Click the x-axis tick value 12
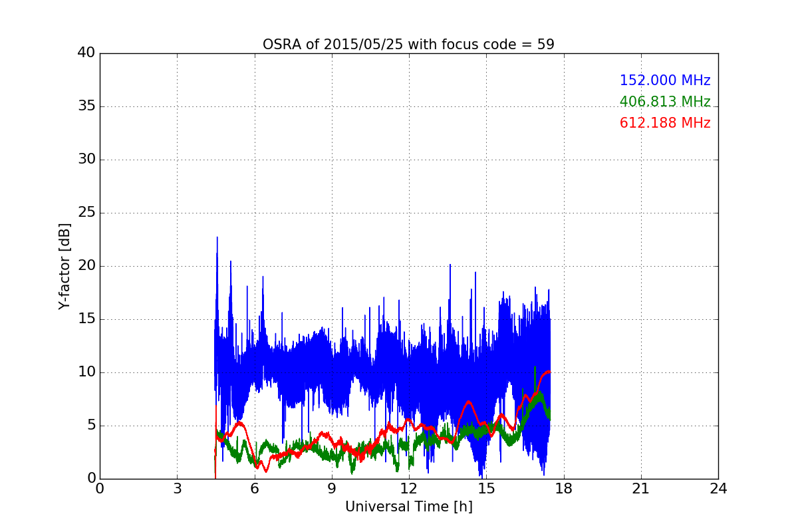798x532 pixels. tap(409, 489)
